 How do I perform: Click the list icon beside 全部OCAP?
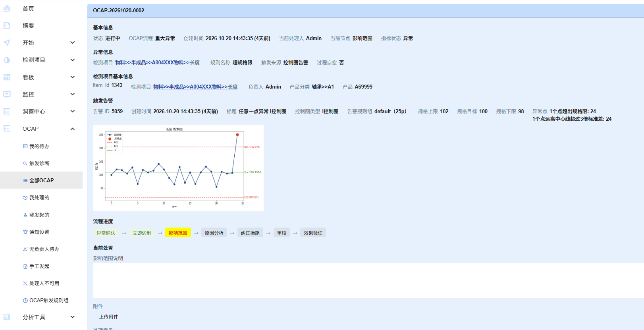[25, 181]
